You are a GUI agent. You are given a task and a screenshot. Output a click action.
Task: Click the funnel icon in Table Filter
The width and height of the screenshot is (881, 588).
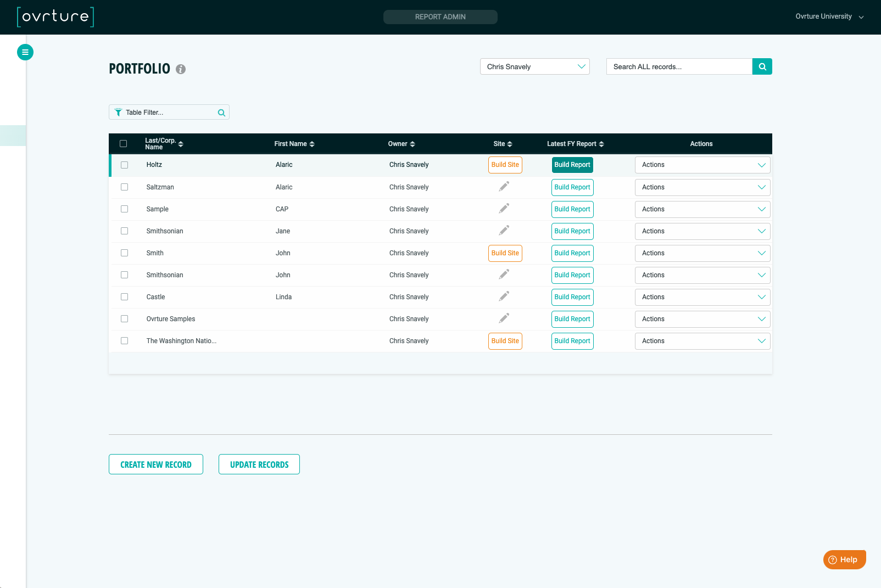coord(118,112)
